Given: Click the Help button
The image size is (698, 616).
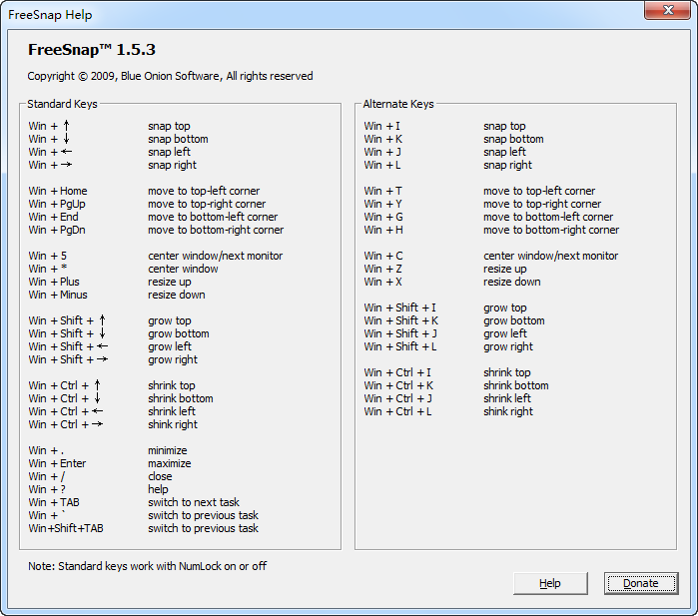Looking at the screenshot, I should click(x=550, y=583).
